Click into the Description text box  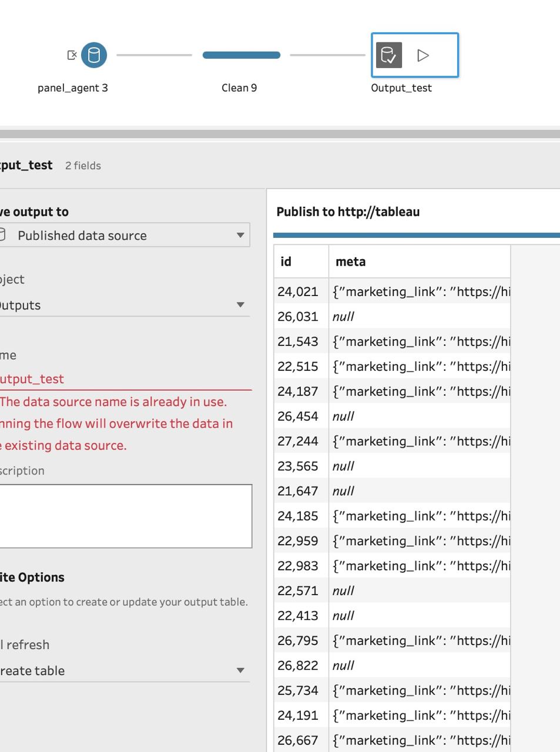click(126, 516)
